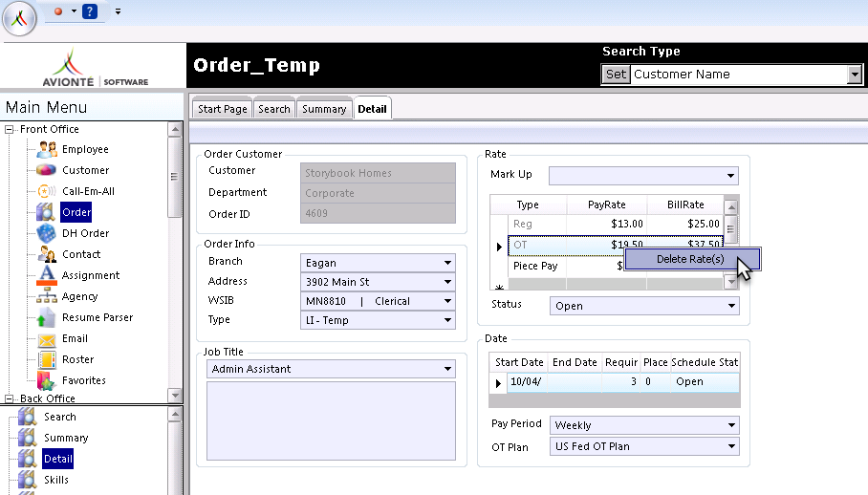Click the Main Menu tree scrollbar down arrow
868x495 pixels.
point(175,395)
